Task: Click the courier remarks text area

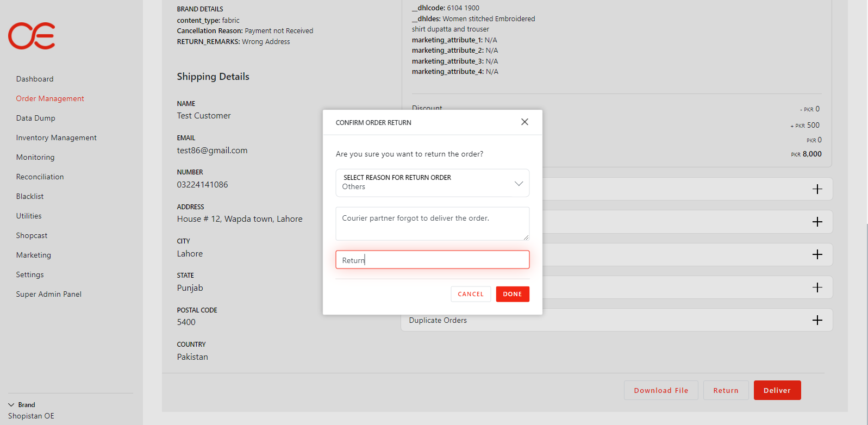Action: pos(432,223)
